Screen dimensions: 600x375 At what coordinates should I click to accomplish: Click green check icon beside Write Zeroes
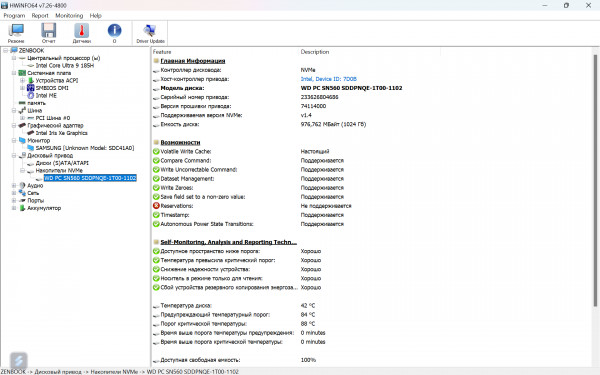[x=156, y=188]
